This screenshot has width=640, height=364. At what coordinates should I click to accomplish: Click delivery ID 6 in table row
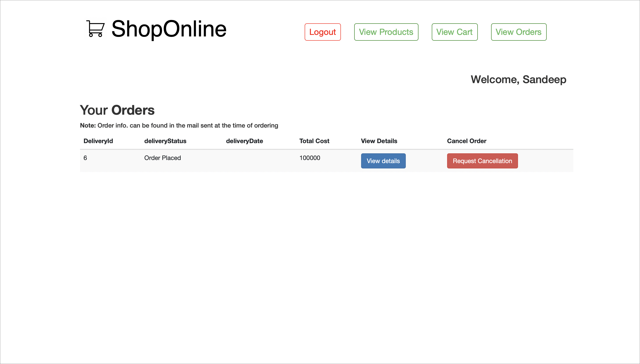click(85, 158)
